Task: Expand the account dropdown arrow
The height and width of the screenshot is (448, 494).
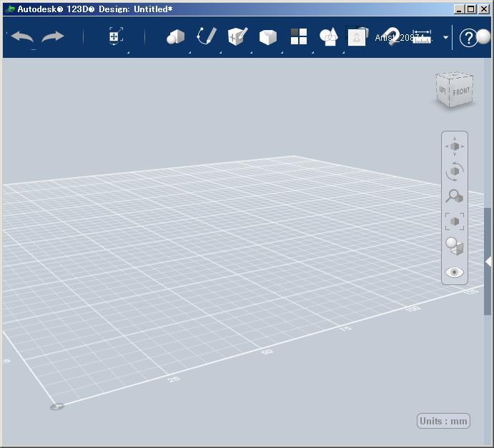Action: point(445,37)
